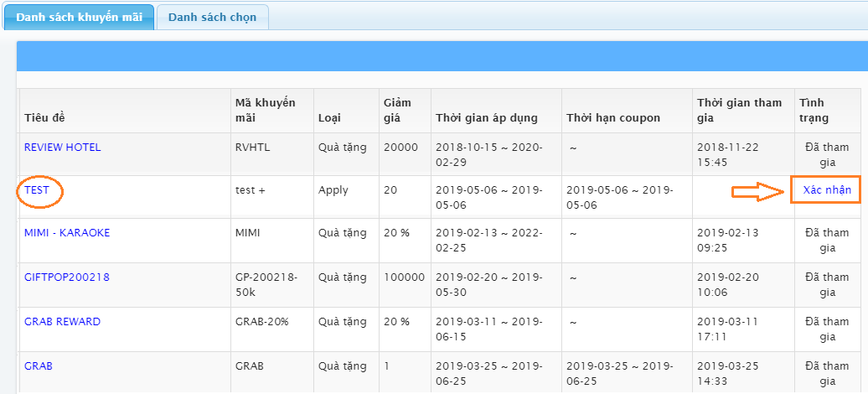
Task: Open the GRAB REWARD promotion link
Action: click(62, 322)
